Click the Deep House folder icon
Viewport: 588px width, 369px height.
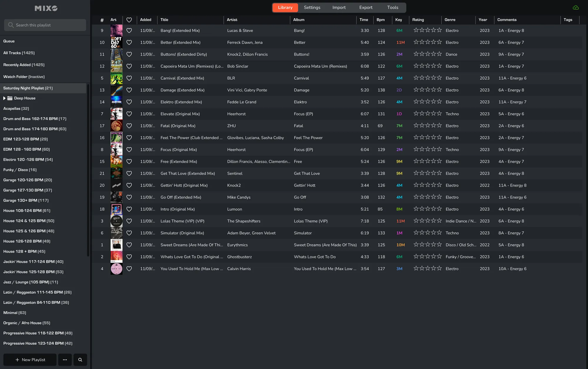tap(10, 98)
